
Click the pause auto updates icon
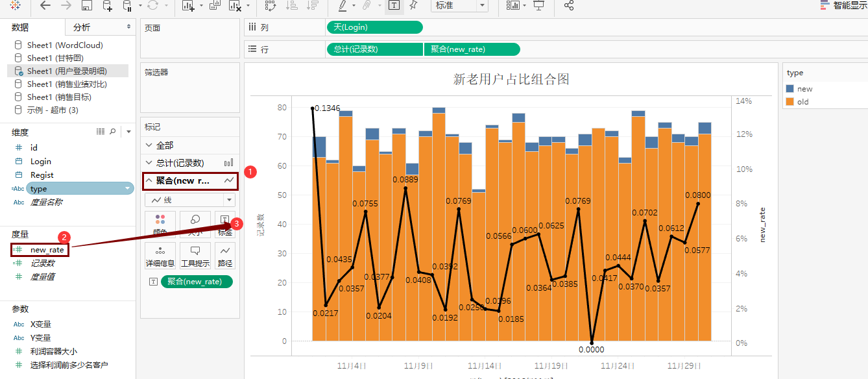click(128, 5)
